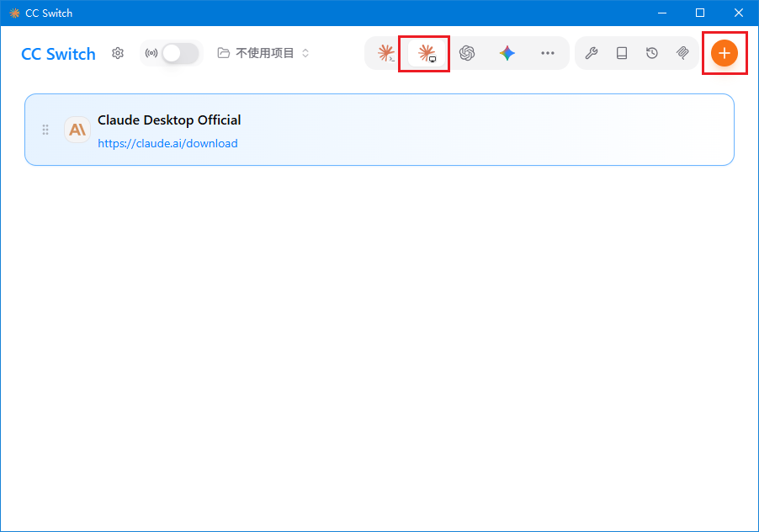Switch to Claude Code terminal tab
Screen dimensions: 759x532
coord(386,53)
